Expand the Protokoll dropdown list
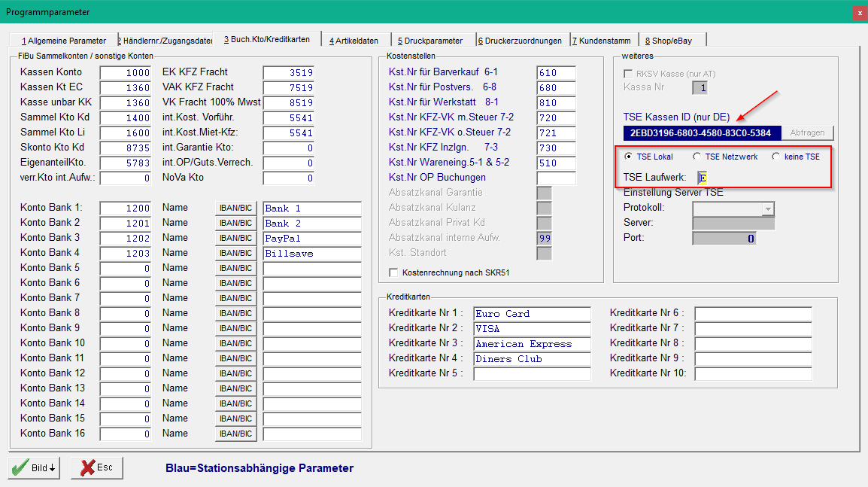This screenshot has height=487, width=868. tap(768, 208)
